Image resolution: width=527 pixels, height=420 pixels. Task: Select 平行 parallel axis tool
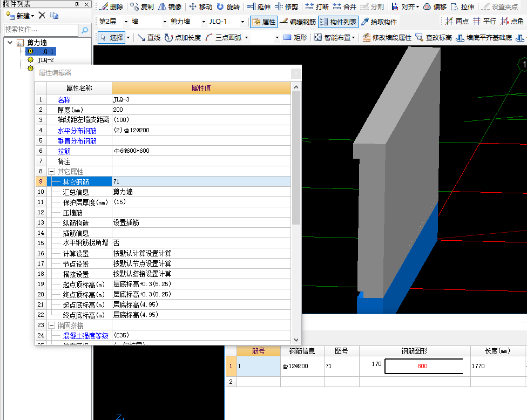[x=485, y=22]
